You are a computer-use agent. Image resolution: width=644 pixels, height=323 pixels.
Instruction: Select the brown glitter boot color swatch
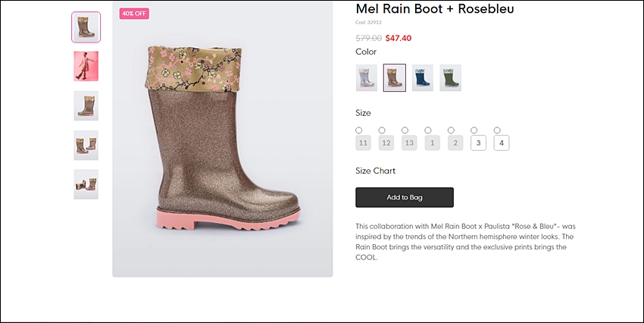395,77
